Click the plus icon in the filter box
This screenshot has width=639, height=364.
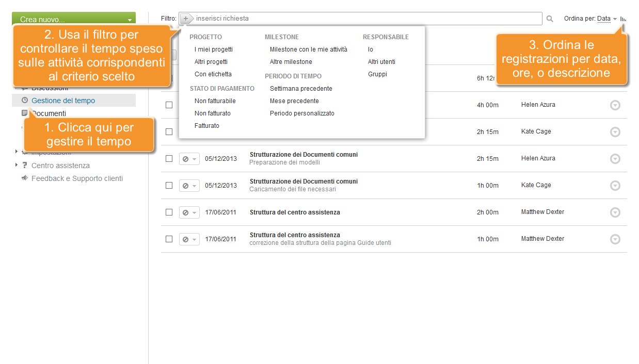pos(186,19)
